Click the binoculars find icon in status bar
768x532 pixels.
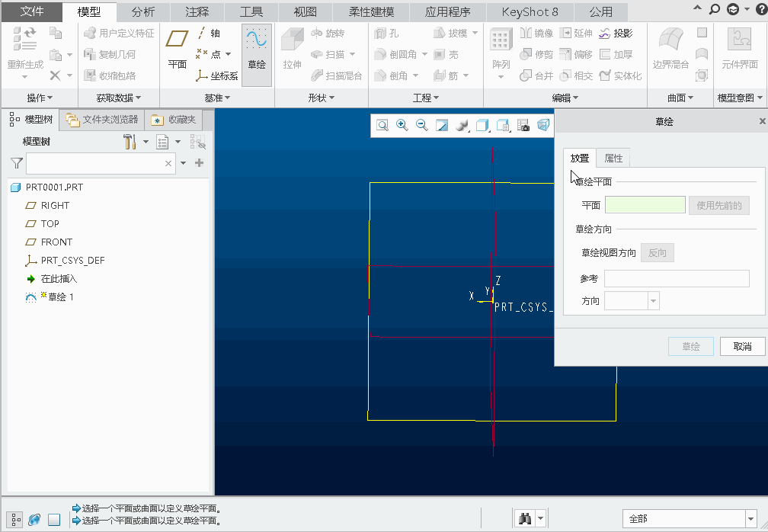pyautogui.click(x=525, y=518)
